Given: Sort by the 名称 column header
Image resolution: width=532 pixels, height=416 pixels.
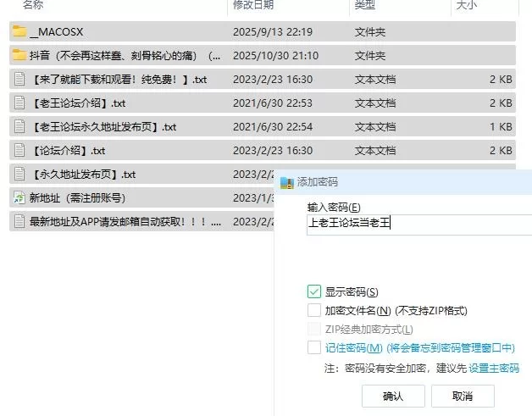Looking at the screenshot, I should [33, 5].
